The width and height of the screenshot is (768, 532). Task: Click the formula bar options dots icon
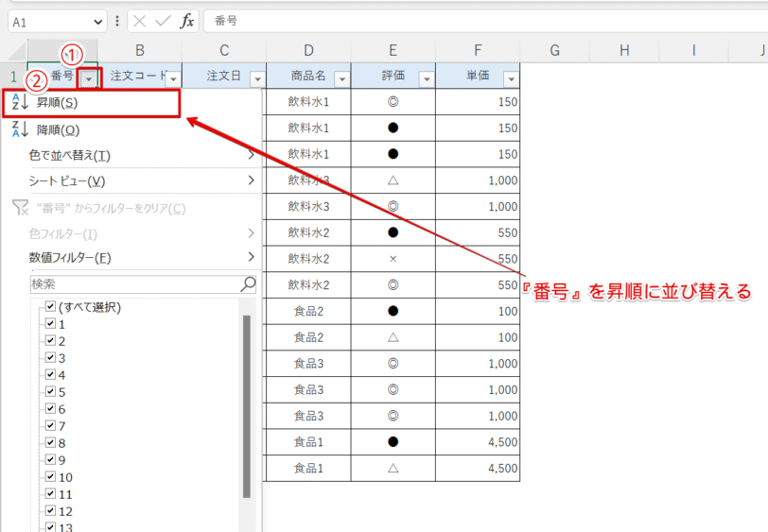(x=117, y=21)
